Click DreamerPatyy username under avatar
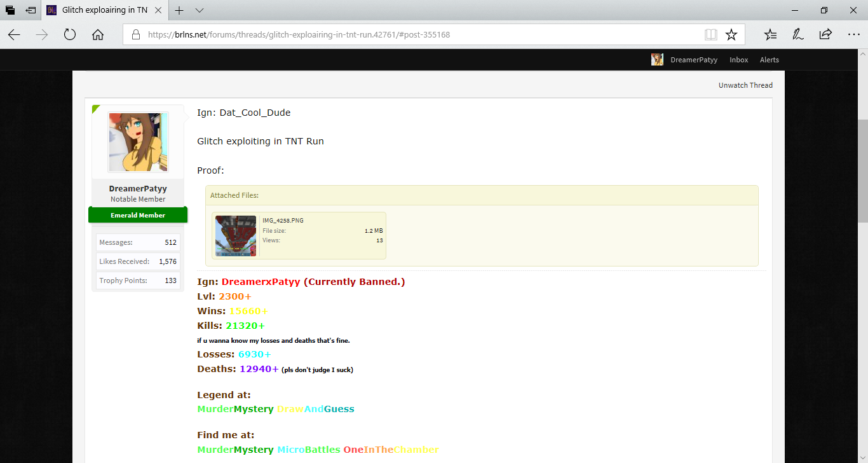The height and width of the screenshot is (463, 868). pyautogui.click(x=138, y=189)
